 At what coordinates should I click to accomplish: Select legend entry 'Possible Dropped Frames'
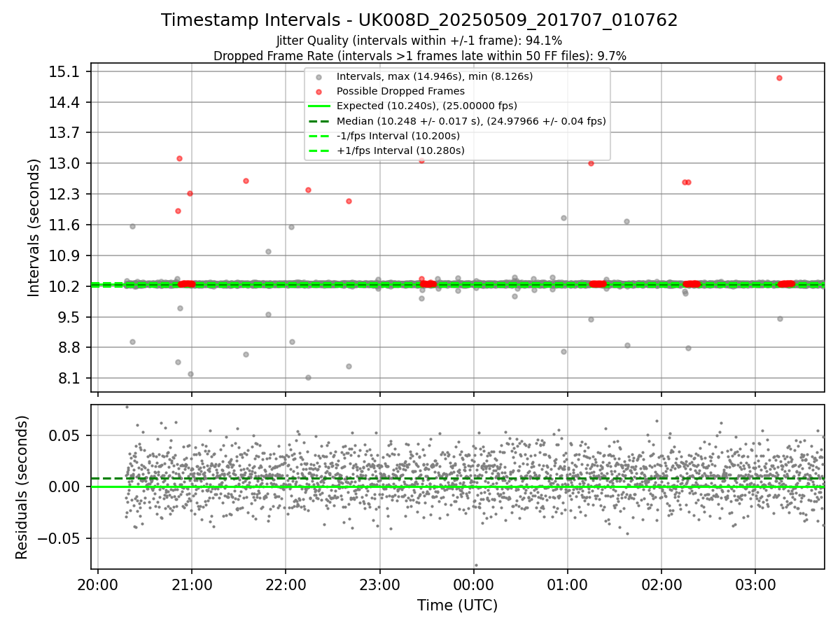tap(400, 91)
